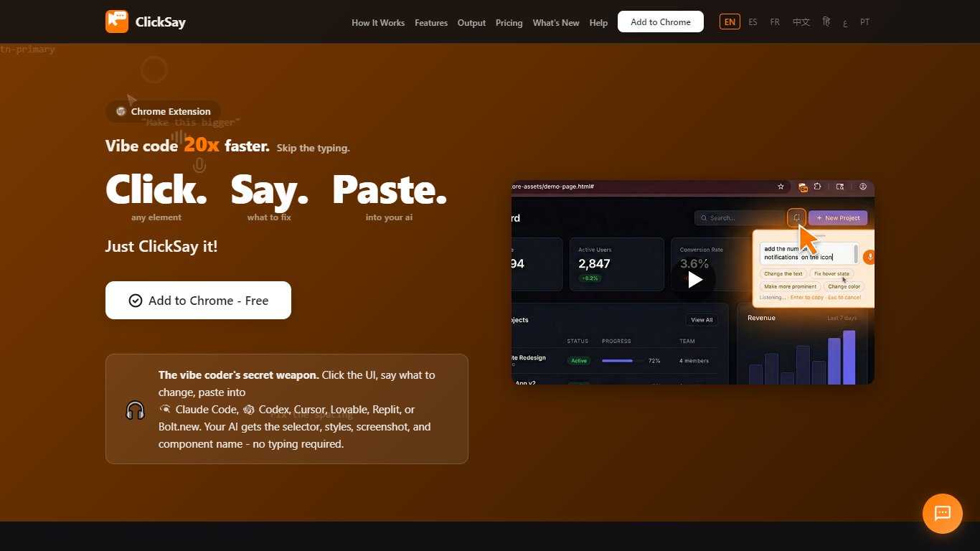Switch language to FR

[x=775, y=22]
